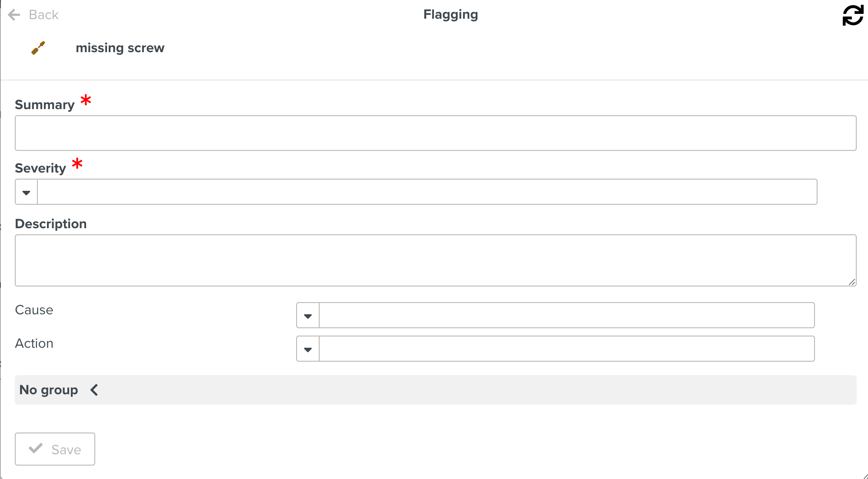This screenshot has height=479, width=868.
Task: Click the panel's bottom-right resize grip
Action: click(865, 476)
